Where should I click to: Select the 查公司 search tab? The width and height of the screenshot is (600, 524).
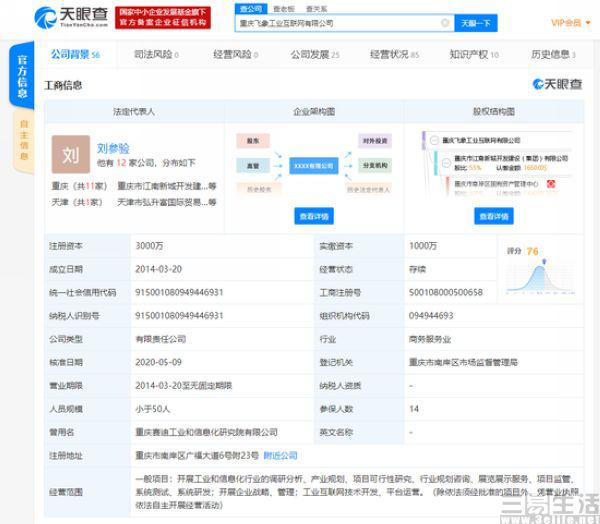click(x=251, y=9)
